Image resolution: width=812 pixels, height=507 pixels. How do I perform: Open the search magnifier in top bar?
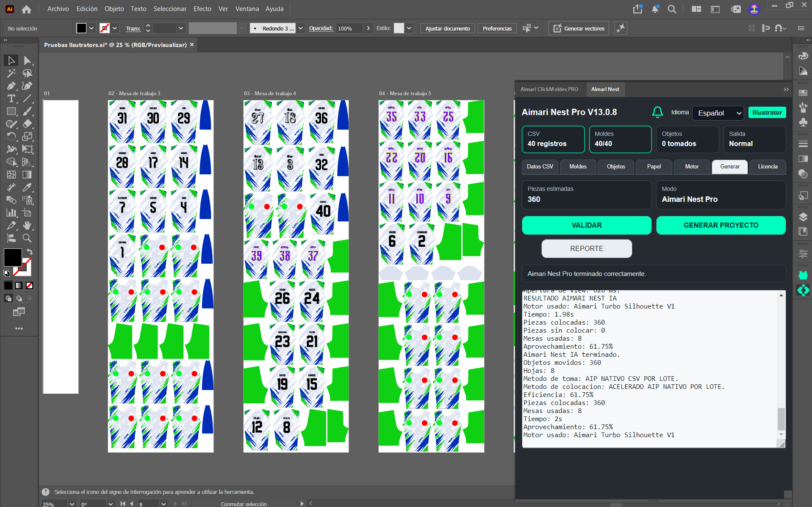point(672,9)
